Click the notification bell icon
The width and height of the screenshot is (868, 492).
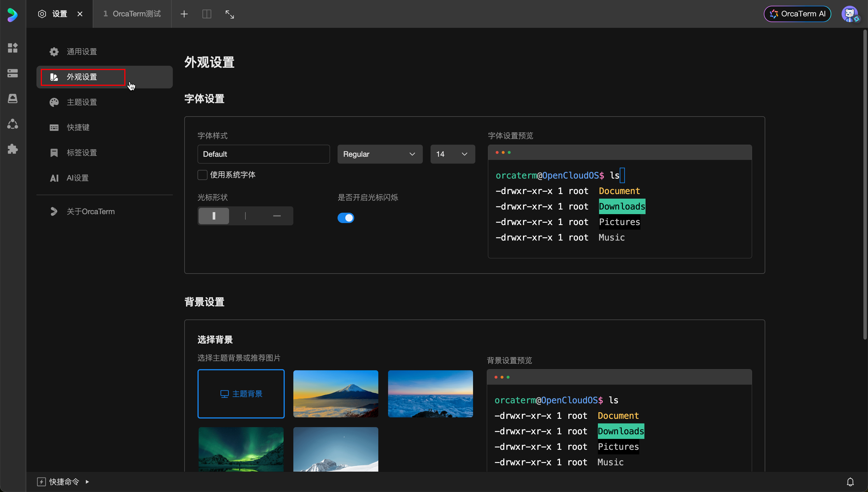click(850, 482)
